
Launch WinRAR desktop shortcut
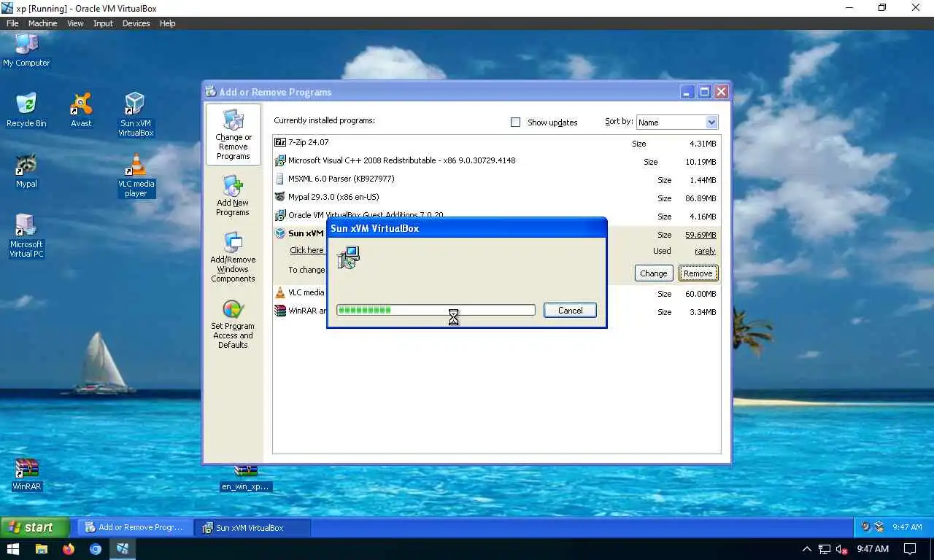tap(27, 475)
